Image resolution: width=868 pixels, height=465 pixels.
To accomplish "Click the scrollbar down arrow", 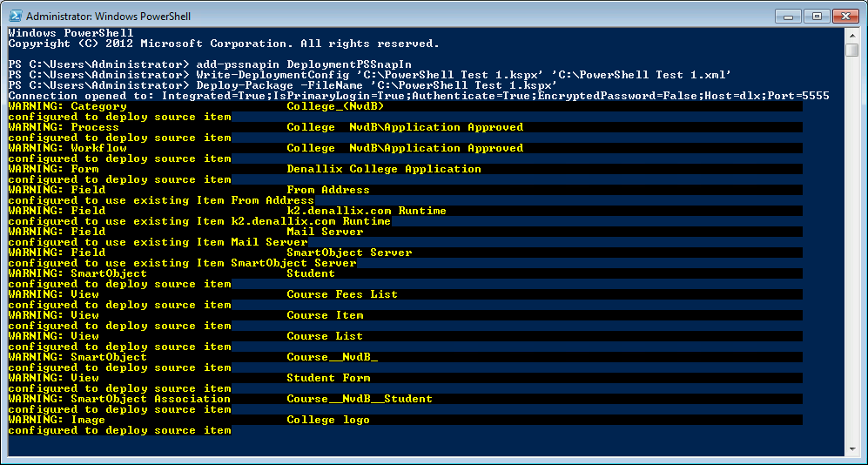I will pyautogui.click(x=852, y=449).
